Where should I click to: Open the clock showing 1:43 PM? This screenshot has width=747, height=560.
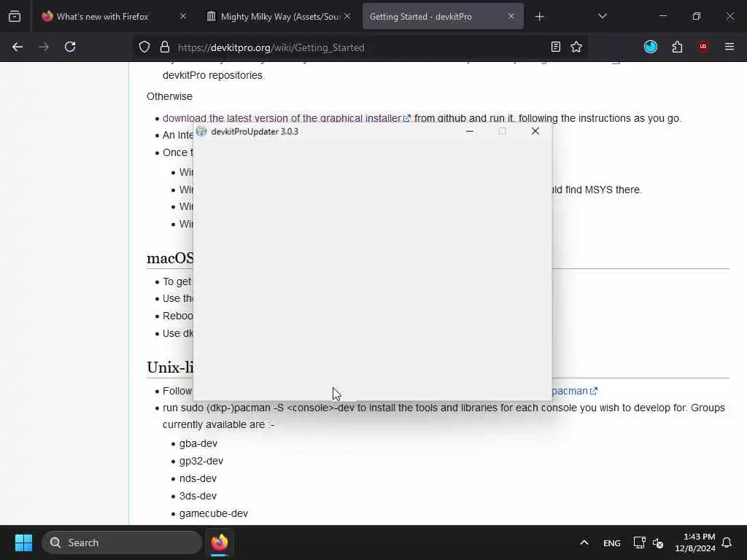click(x=695, y=542)
